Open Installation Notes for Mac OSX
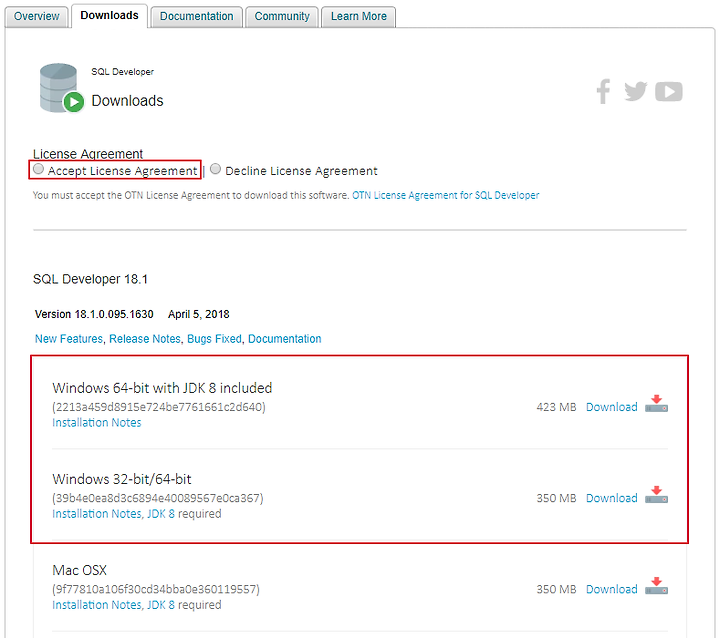720x638 pixels. pos(97,604)
